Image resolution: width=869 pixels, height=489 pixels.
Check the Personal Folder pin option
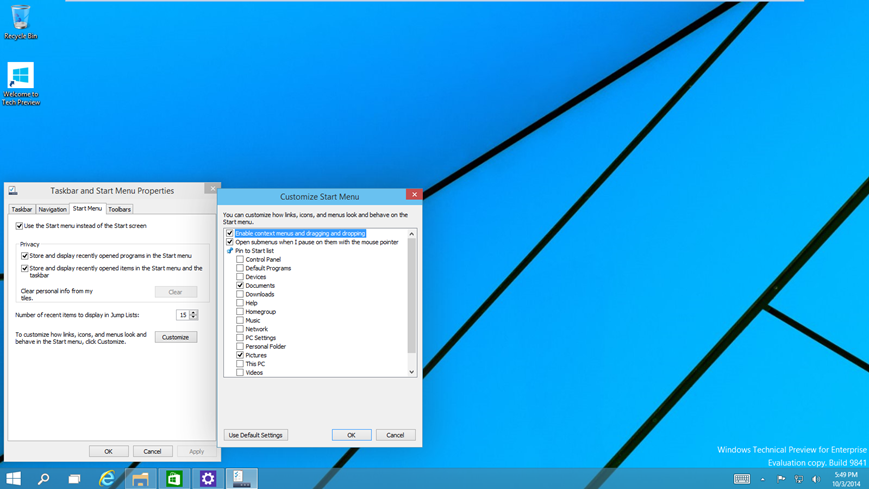(240, 347)
